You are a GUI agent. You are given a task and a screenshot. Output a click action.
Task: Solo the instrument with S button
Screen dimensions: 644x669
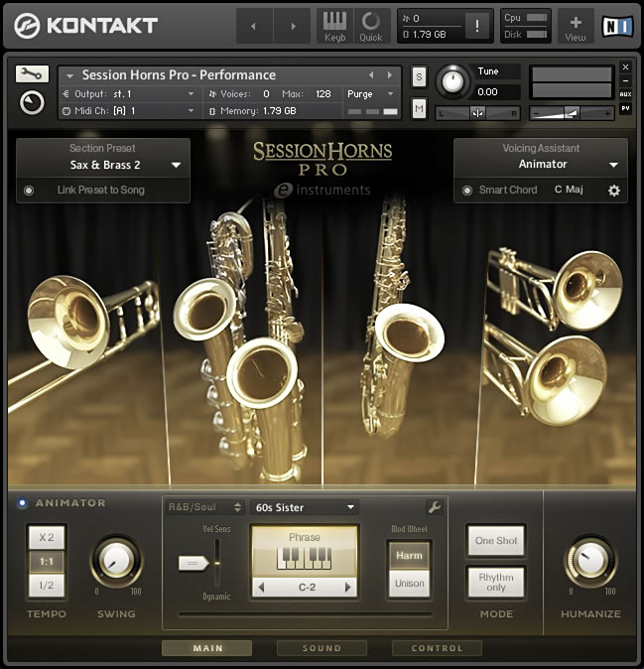(419, 77)
